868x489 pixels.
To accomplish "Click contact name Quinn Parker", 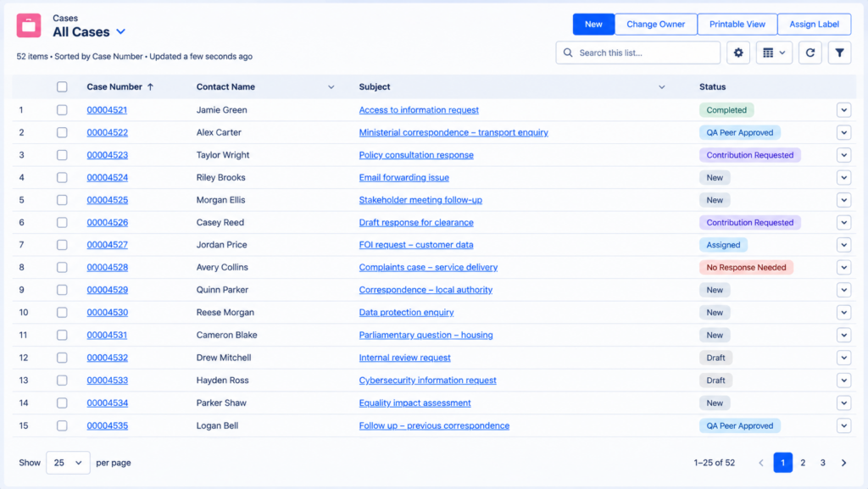I will [x=223, y=290].
